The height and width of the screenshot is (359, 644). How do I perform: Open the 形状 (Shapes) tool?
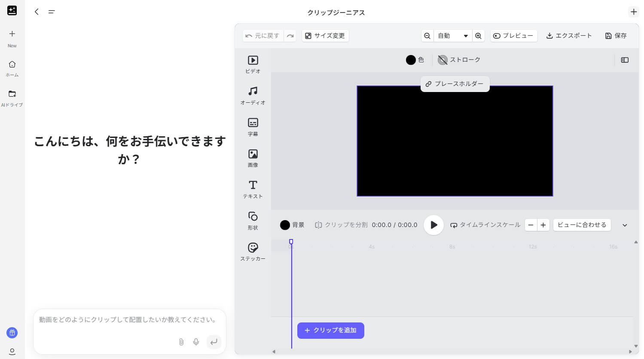click(x=253, y=221)
